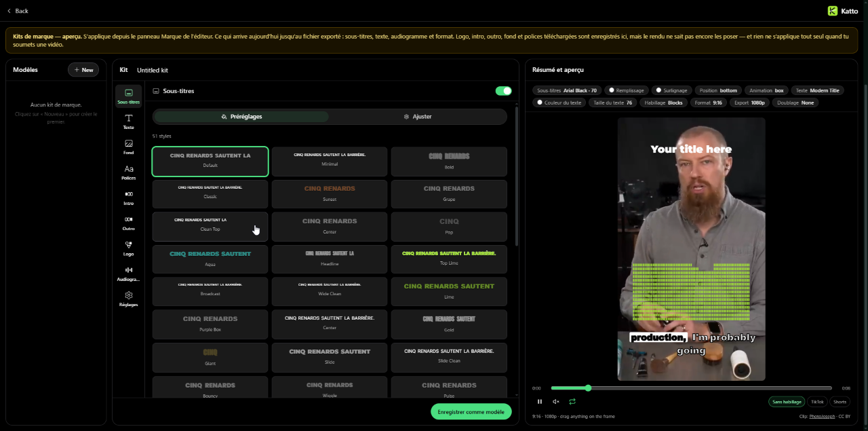The image size is (868, 431).
Task: Disable the Sous-titres toggle switch
Action: coord(503,91)
